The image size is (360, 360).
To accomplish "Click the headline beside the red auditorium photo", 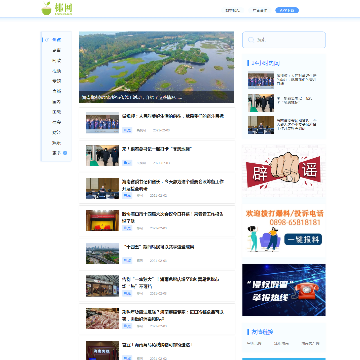I will [173, 217].
